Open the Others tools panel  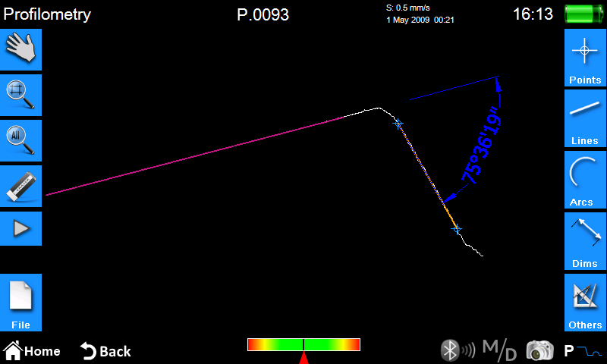pyautogui.click(x=585, y=303)
